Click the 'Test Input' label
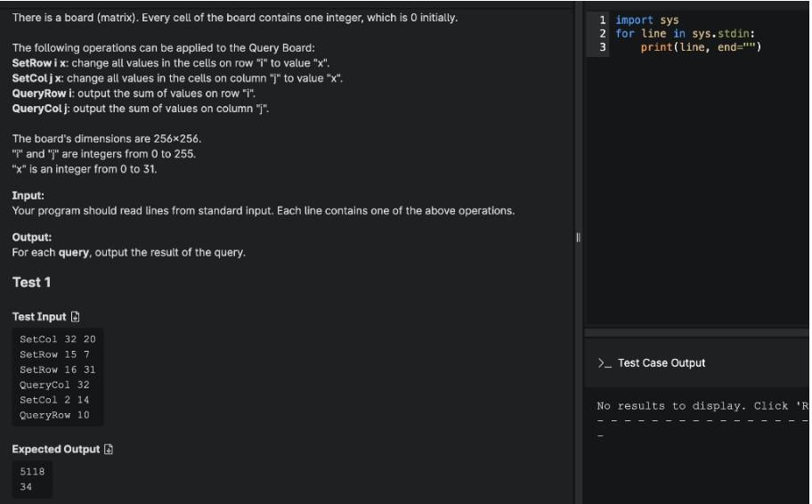Image resolution: width=812 pixels, height=504 pixels. pos(39,316)
